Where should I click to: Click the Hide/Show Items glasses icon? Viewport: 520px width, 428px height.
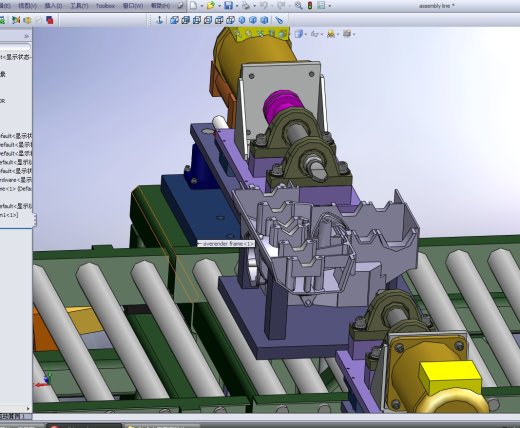[x=314, y=34]
